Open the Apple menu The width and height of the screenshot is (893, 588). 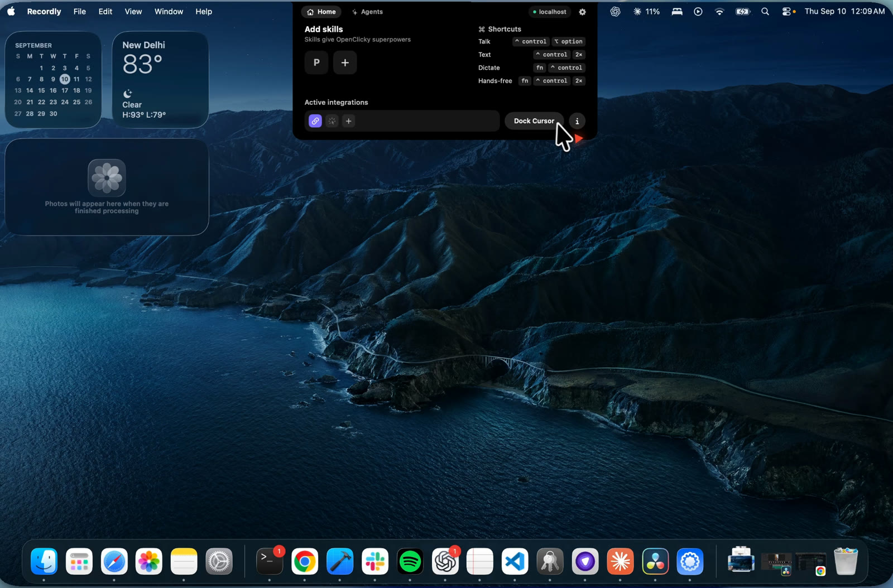[x=11, y=11]
